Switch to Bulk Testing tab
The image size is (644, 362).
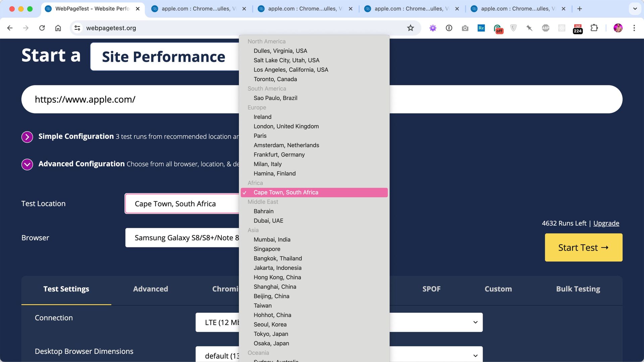(578, 289)
